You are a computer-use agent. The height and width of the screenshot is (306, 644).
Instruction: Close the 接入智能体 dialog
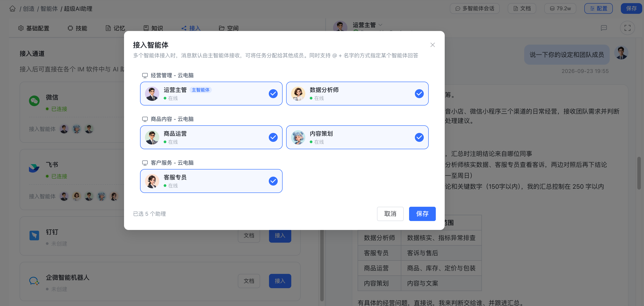point(432,45)
